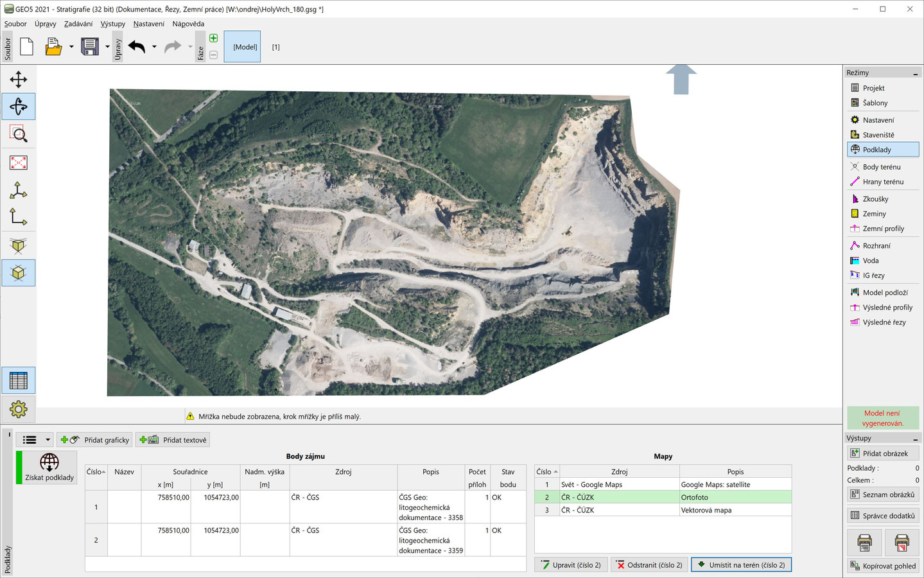Image resolution: width=924 pixels, height=578 pixels.
Task: Click the green plus add phase icon
Action: pos(213,39)
